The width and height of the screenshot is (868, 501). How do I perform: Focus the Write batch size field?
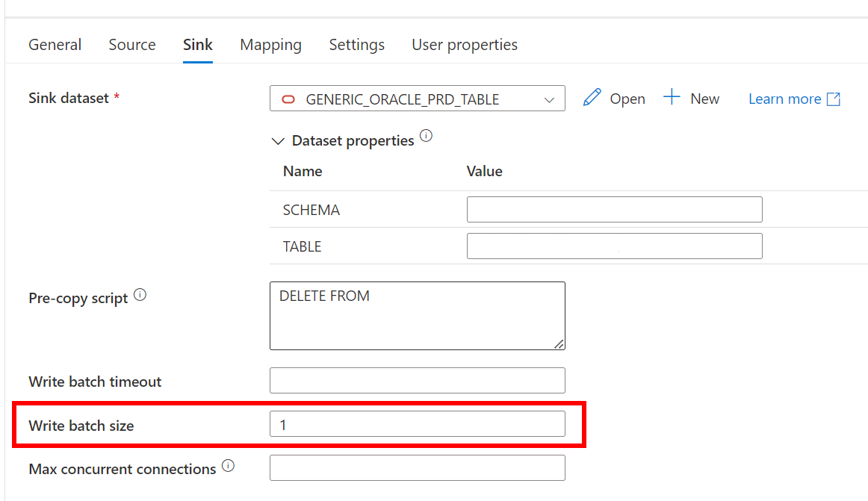[x=418, y=423]
